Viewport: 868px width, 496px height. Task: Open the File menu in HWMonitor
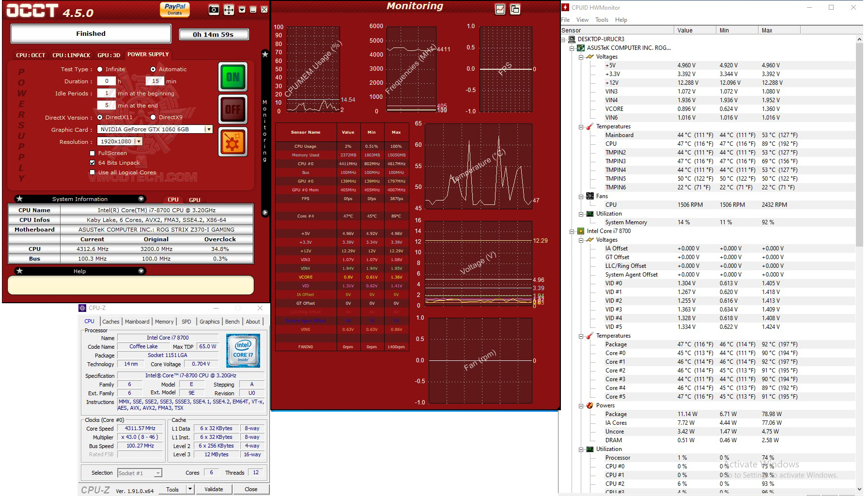coord(565,20)
